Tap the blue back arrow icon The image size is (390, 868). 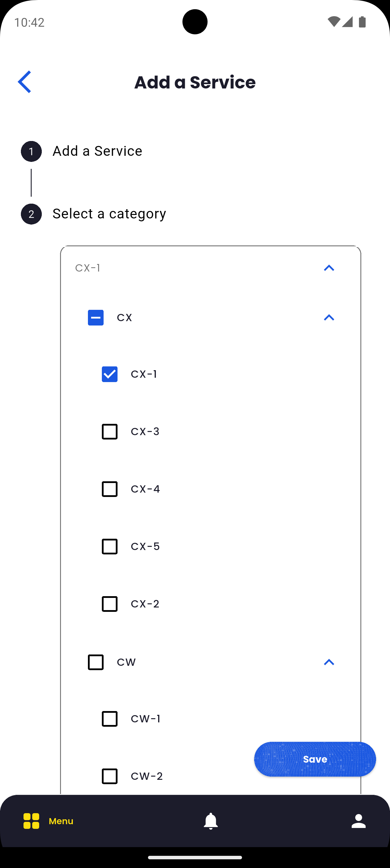coord(25,82)
